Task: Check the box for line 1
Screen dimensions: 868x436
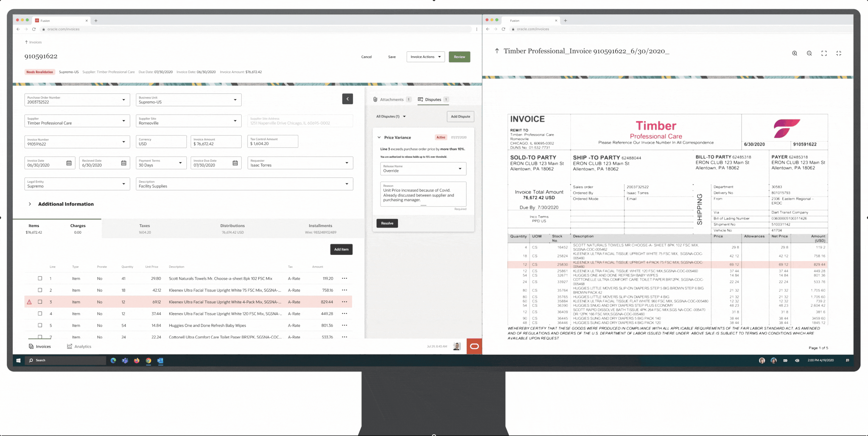Action: click(40, 278)
